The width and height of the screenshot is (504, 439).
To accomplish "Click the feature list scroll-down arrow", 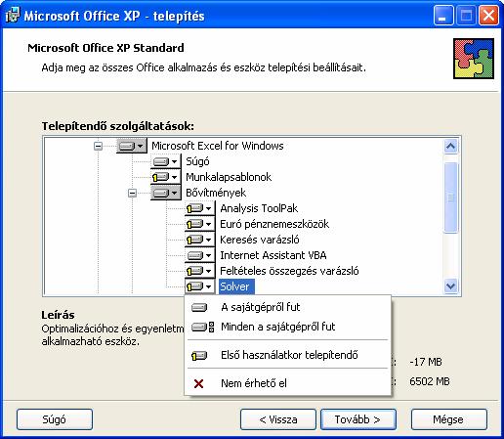I will click(450, 286).
